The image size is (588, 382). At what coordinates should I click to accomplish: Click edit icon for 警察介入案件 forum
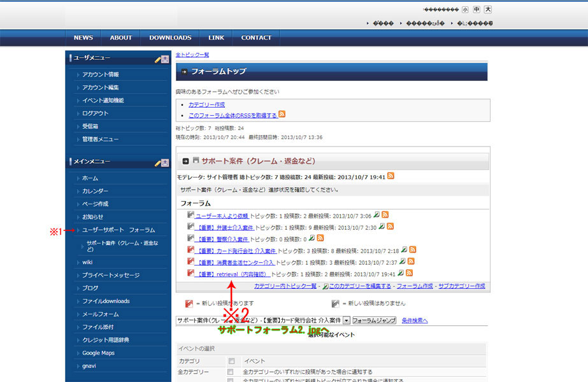tap(312, 238)
